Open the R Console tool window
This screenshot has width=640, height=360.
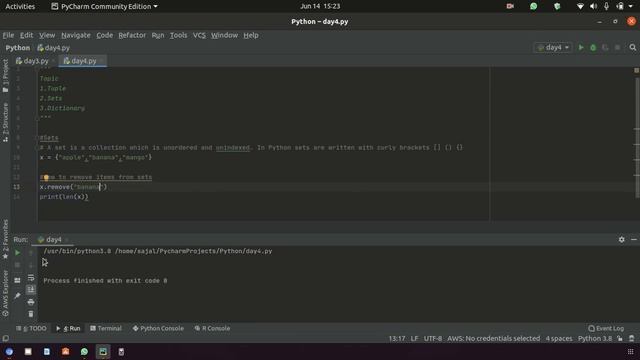point(212,329)
